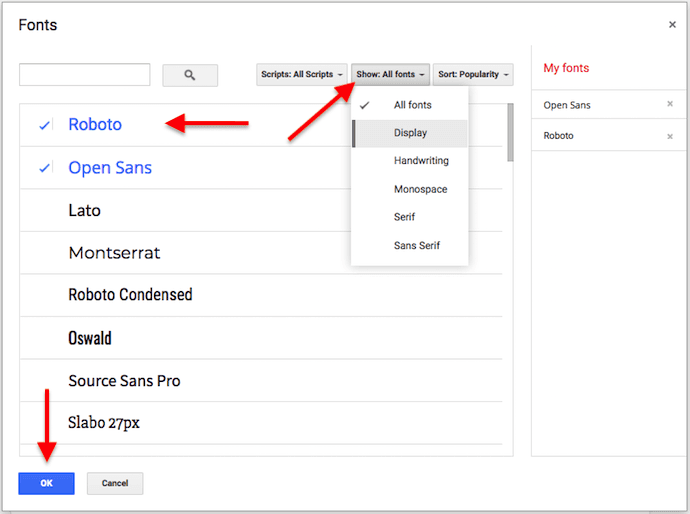The image size is (690, 514).
Task: Collapse the Show: All fonts dropdown
Action: (x=390, y=75)
